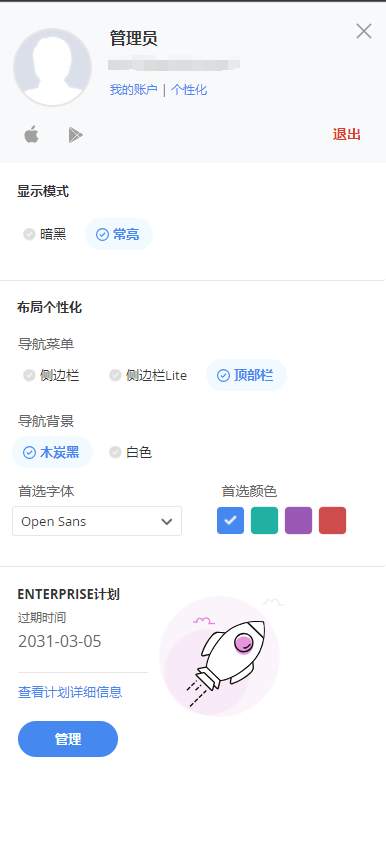Set navigation background to 白色

click(x=131, y=452)
